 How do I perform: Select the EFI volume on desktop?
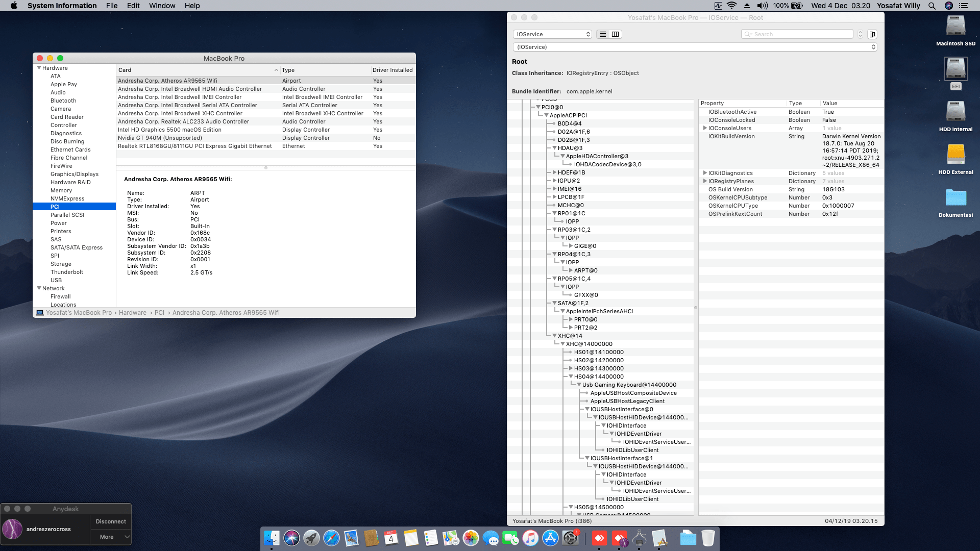[x=955, y=73]
